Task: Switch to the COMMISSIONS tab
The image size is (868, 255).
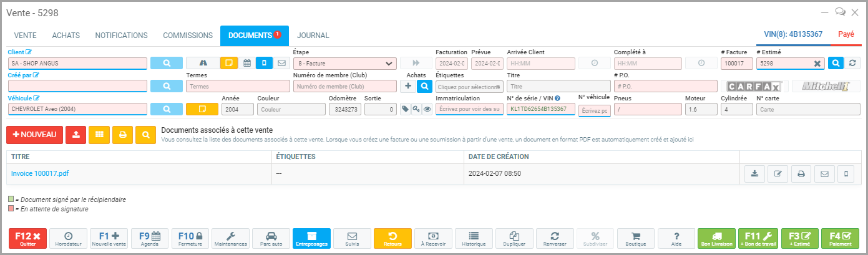Action: (188, 36)
